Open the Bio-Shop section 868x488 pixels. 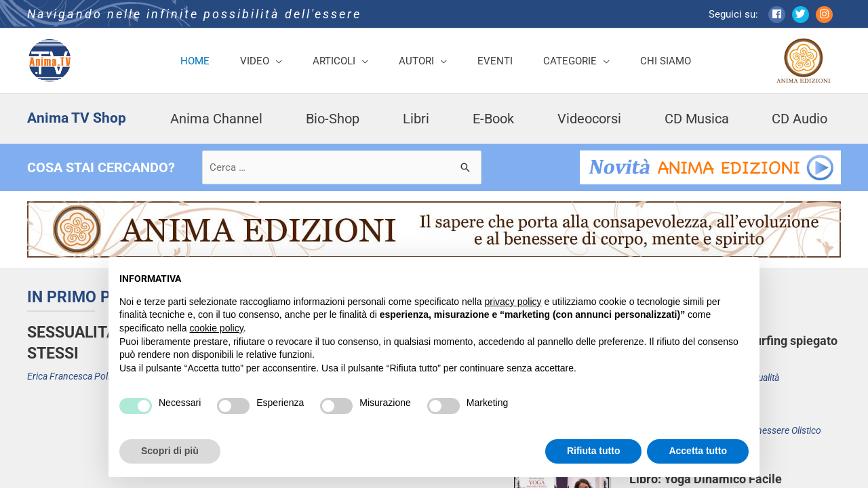(332, 119)
